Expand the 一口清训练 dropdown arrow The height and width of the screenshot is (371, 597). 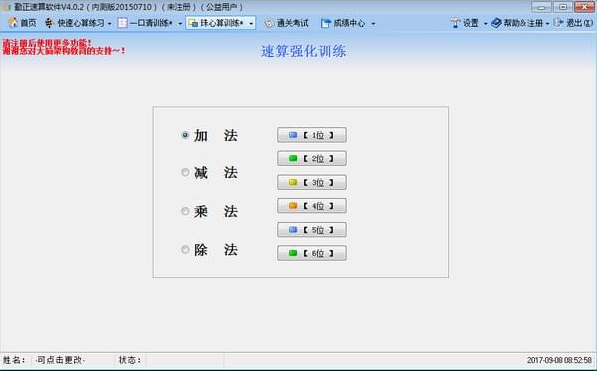pyautogui.click(x=180, y=24)
